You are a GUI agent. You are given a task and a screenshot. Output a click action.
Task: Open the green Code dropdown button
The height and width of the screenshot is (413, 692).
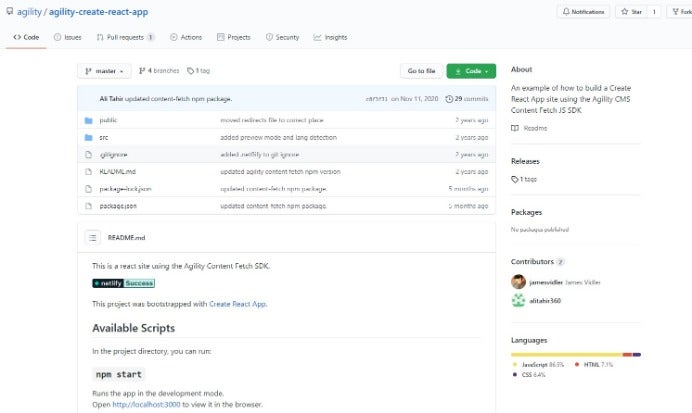tap(471, 71)
